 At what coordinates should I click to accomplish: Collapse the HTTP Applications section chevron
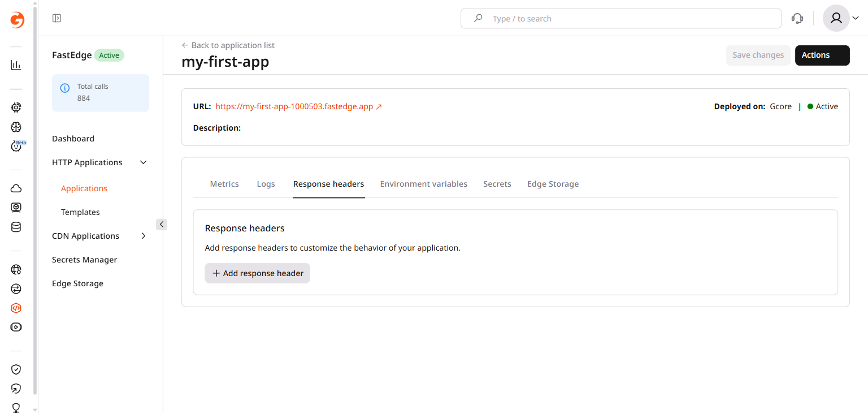coord(144,162)
